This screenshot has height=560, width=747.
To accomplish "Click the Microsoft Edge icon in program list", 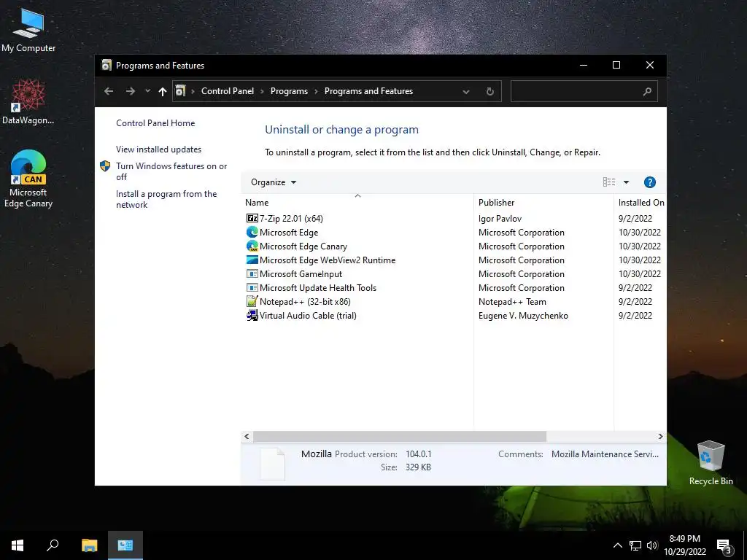I will (x=252, y=233).
